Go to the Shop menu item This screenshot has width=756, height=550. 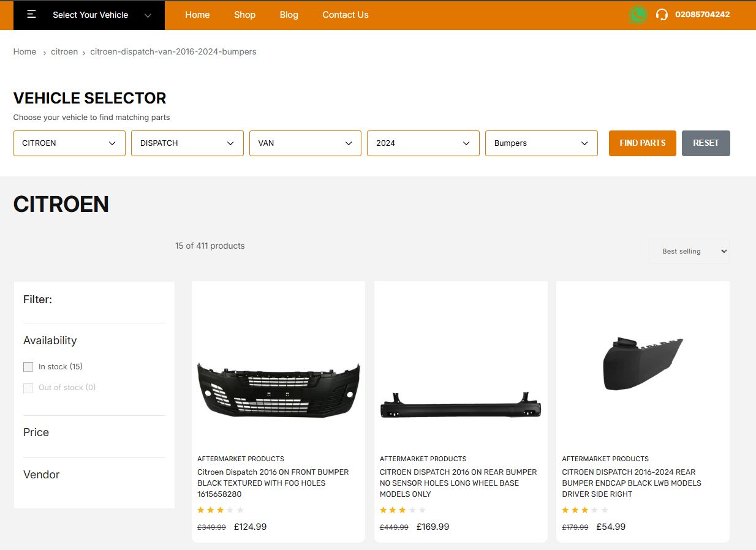coord(244,15)
